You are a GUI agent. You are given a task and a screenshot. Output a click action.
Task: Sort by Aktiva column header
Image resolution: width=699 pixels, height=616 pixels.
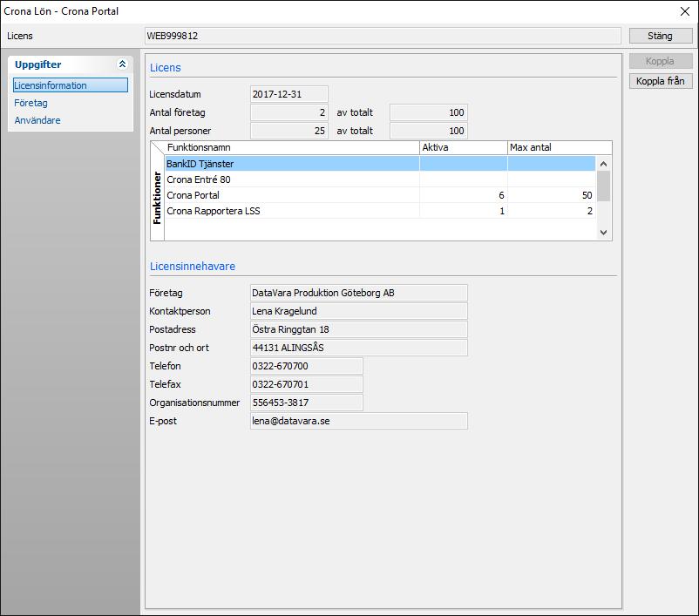463,147
